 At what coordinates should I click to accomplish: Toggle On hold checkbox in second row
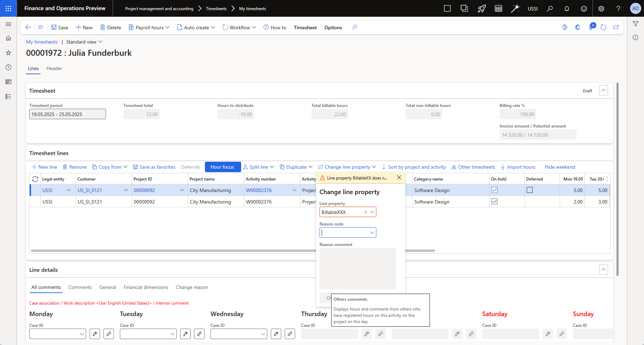click(x=494, y=202)
